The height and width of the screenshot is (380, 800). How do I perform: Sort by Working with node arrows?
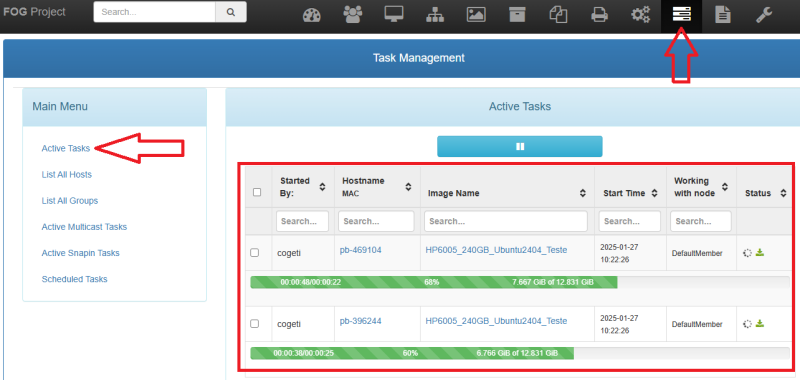[725, 187]
